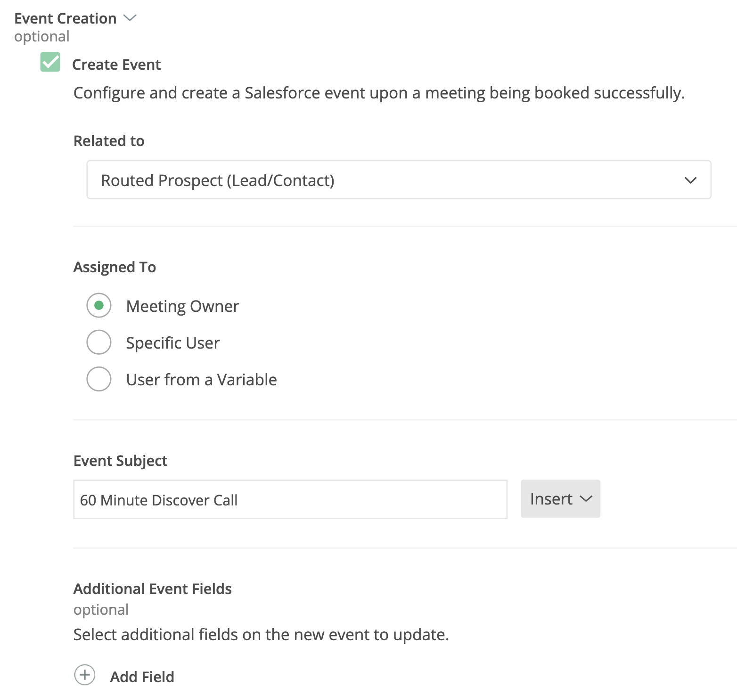Click the User from a Variable label

point(201,380)
